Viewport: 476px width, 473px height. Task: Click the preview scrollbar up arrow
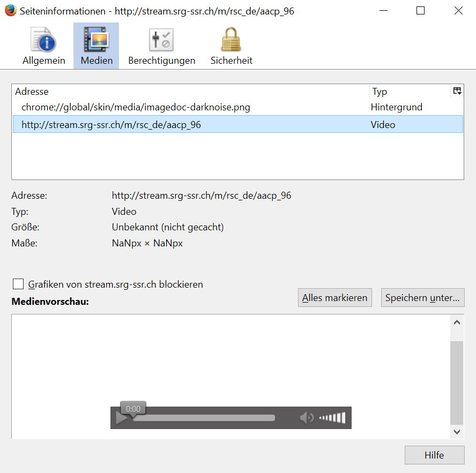pyautogui.click(x=457, y=322)
